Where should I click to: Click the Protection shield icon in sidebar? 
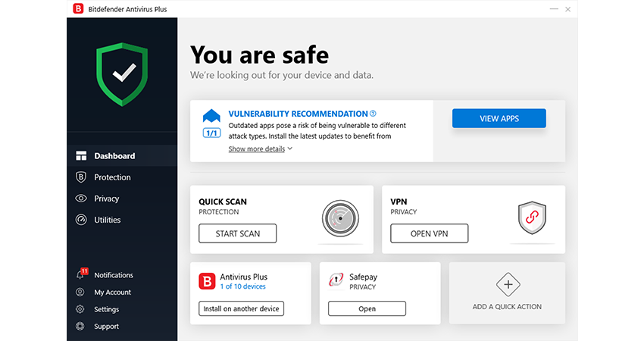81,177
